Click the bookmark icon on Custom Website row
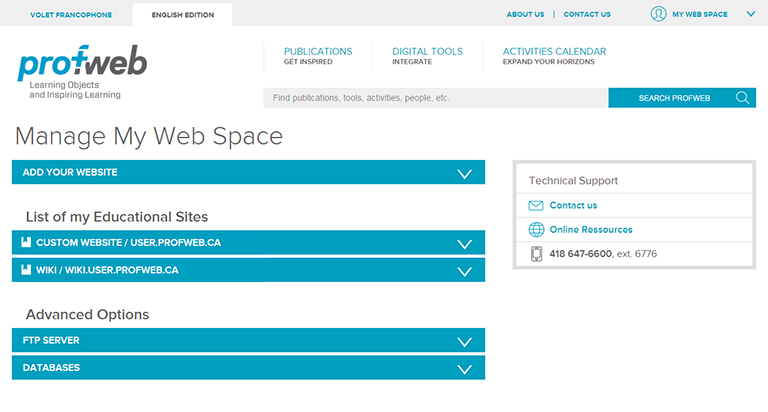Viewport: 768px width, 412px height. [x=26, y=242]
